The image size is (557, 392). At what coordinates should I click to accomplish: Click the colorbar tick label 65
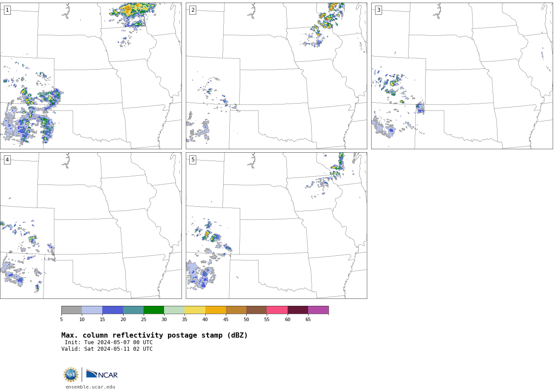[x=308, y=320]
